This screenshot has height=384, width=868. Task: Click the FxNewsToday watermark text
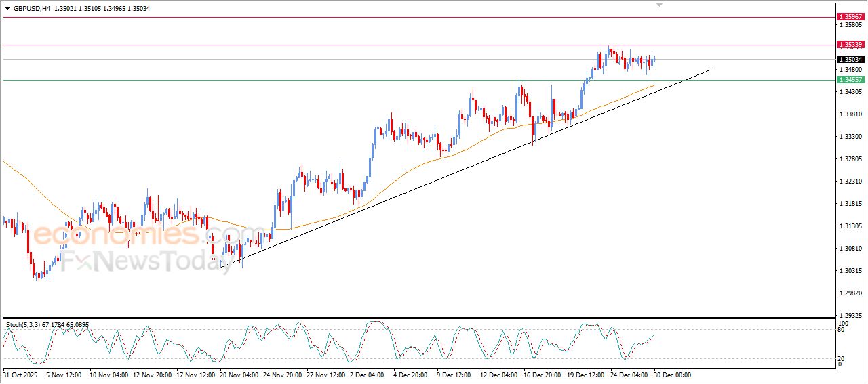click(138, 261)
